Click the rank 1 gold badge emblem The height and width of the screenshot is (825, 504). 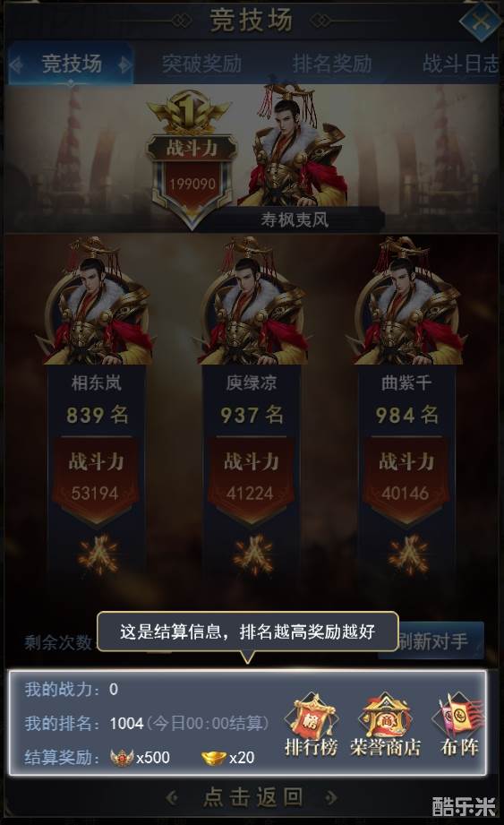pyautogui.click(x=189, y=112)
